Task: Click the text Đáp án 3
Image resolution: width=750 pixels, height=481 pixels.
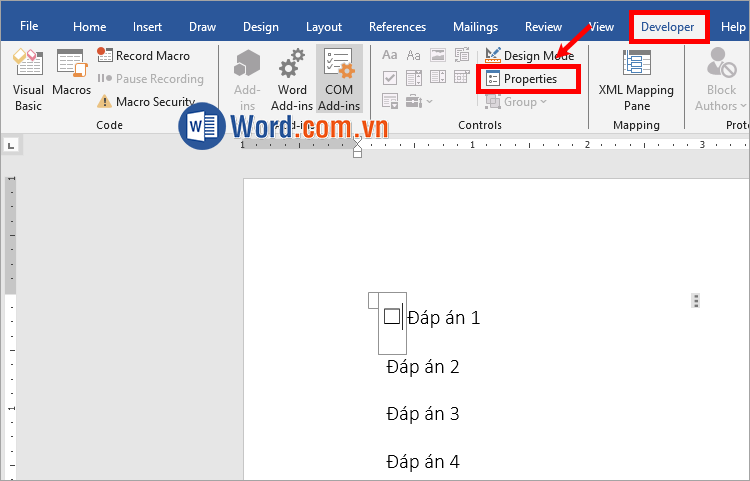Action: click(423, 414)
